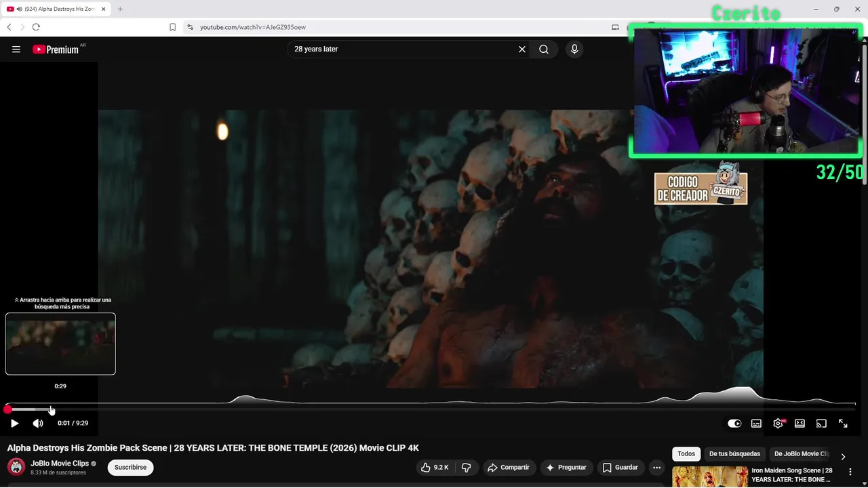Viewport: 868px width, 488px height.
Task: Seek along the video progress bar
Action: [431, 409]
